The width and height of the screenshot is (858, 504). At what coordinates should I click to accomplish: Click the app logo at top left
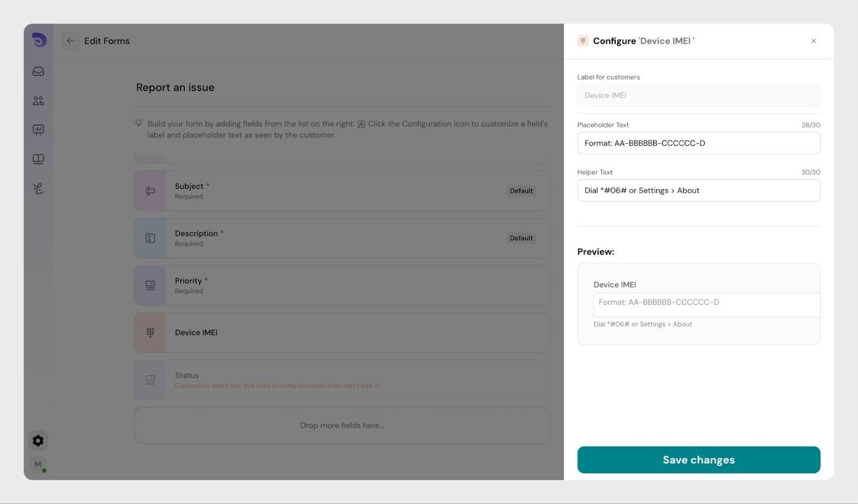39,40
